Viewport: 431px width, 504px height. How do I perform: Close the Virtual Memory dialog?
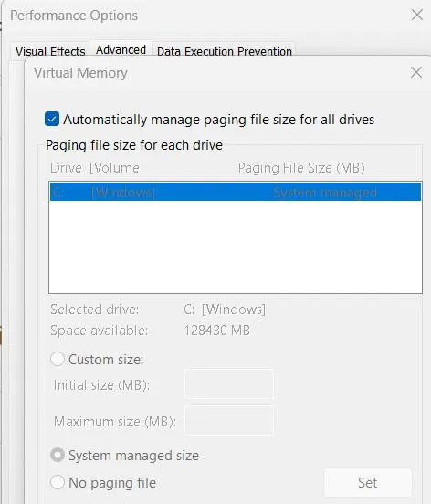(416, 73)
